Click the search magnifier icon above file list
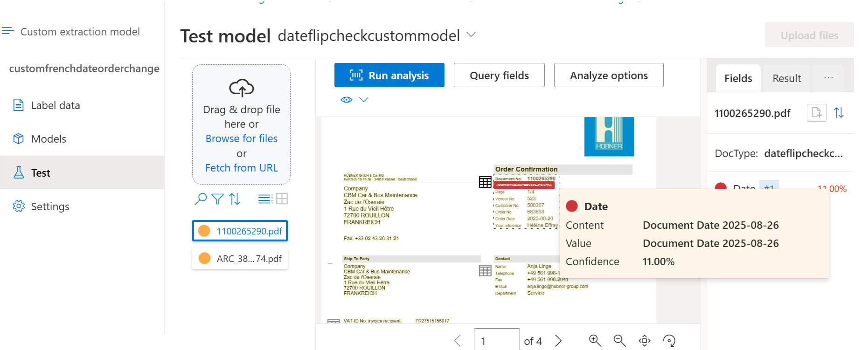The width and height of the screenshot is (868, 350). [x=201, y=199]
